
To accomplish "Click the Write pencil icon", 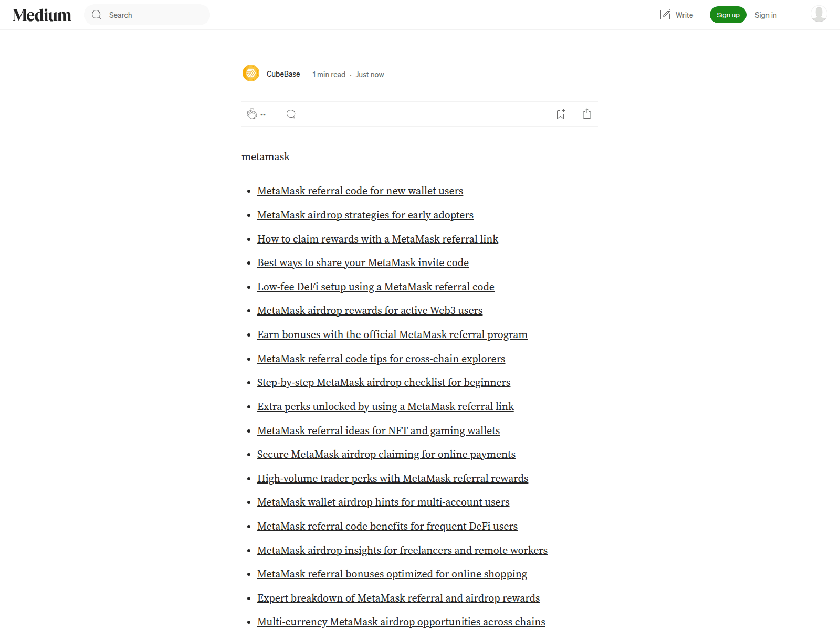I will click(665, 15).
